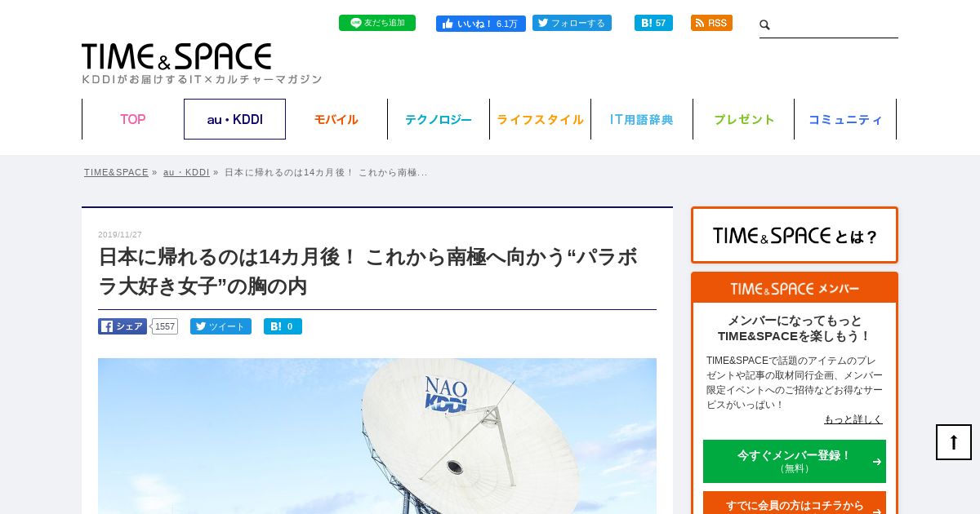Screen dimensions: 980x514
Task: Share article via Facebook シェア button
Action: click(122, 326)
